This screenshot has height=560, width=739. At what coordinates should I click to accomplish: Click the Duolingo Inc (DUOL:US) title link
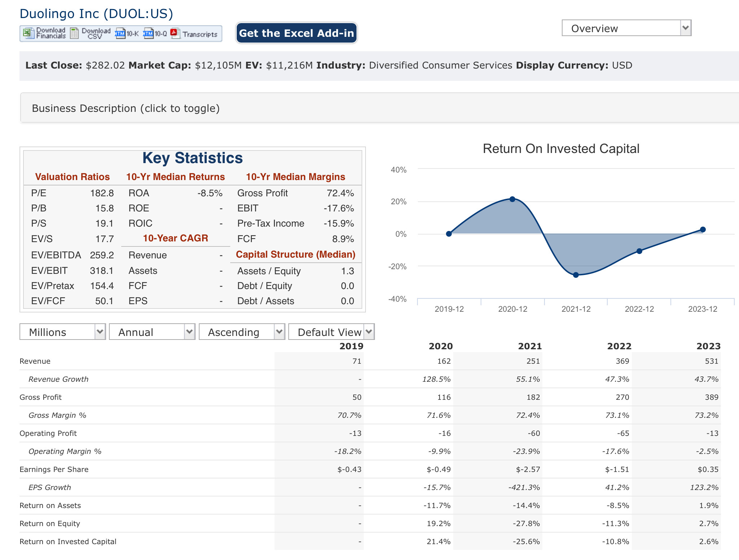tap(96, 13)
